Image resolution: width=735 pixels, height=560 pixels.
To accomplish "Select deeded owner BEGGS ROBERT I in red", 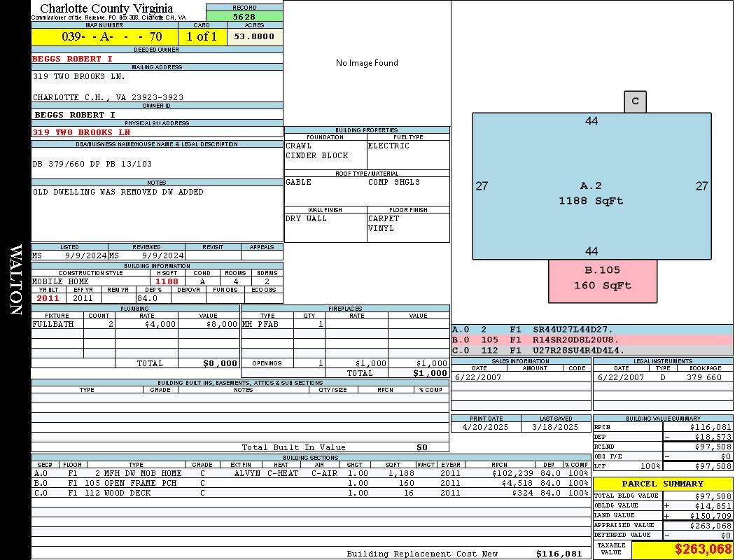I will pos(72,59).
